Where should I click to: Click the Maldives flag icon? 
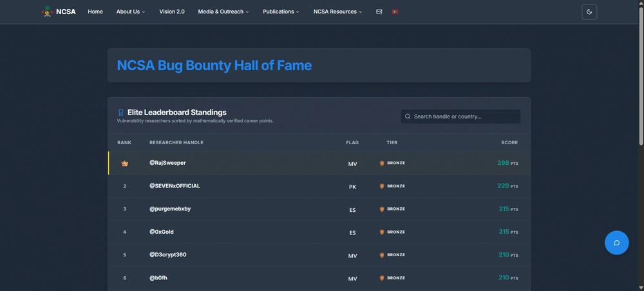pos(395,12)
